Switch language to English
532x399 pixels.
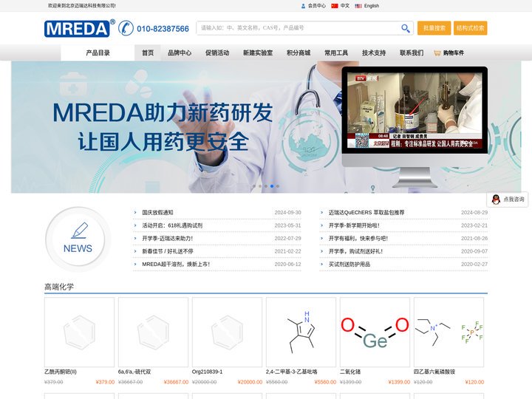(372, 6)
